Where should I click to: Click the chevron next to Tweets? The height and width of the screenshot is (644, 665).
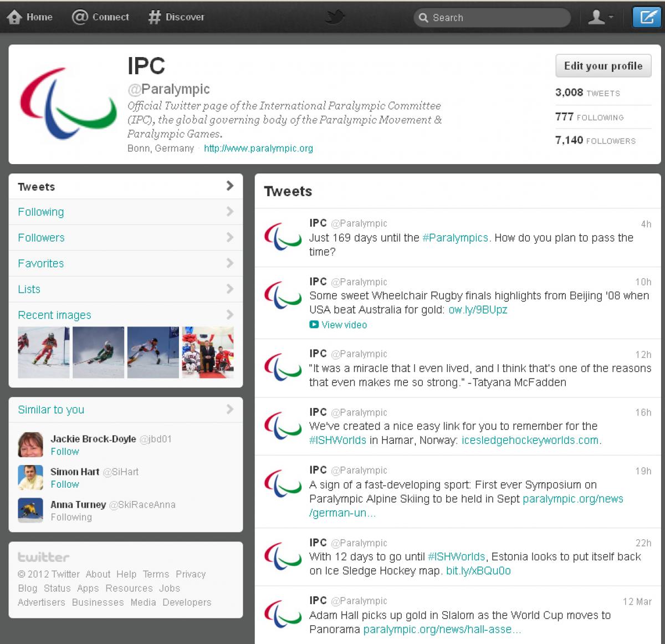click(x=230, y=186)
